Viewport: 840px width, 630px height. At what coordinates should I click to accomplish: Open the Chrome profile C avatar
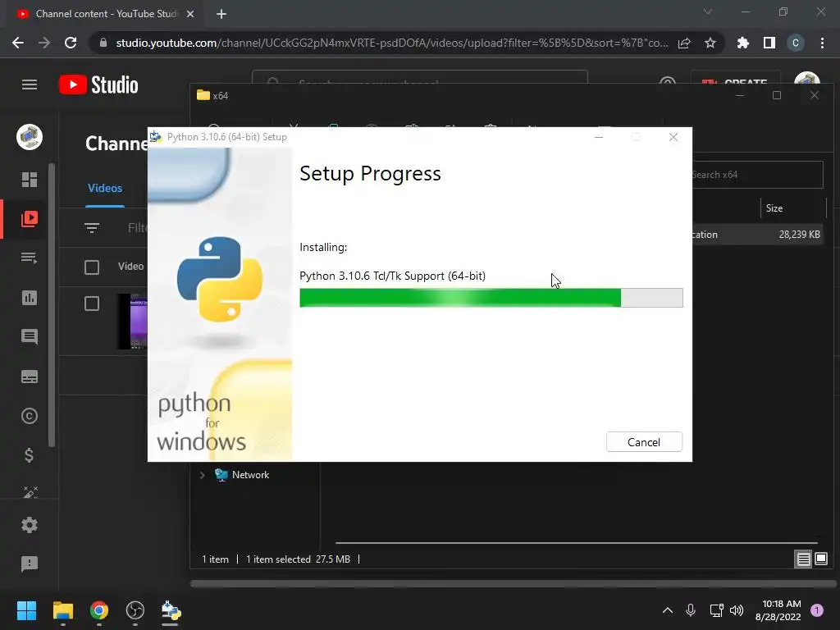pyautogui.click(x=796, y=43)
